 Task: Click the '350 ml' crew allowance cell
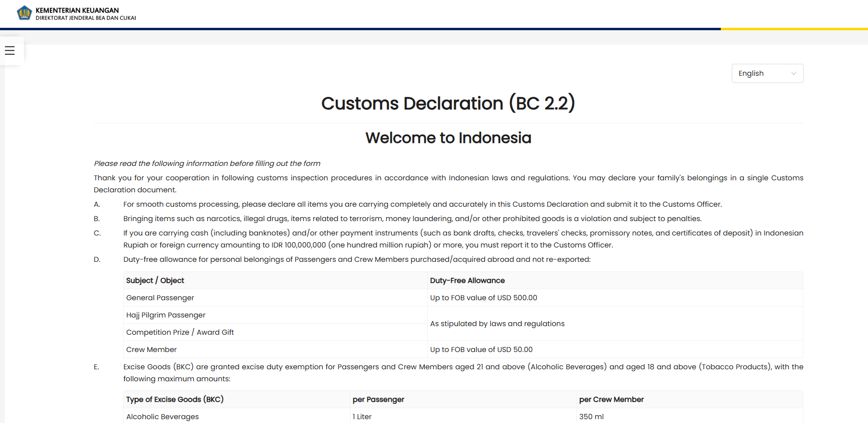690,416
